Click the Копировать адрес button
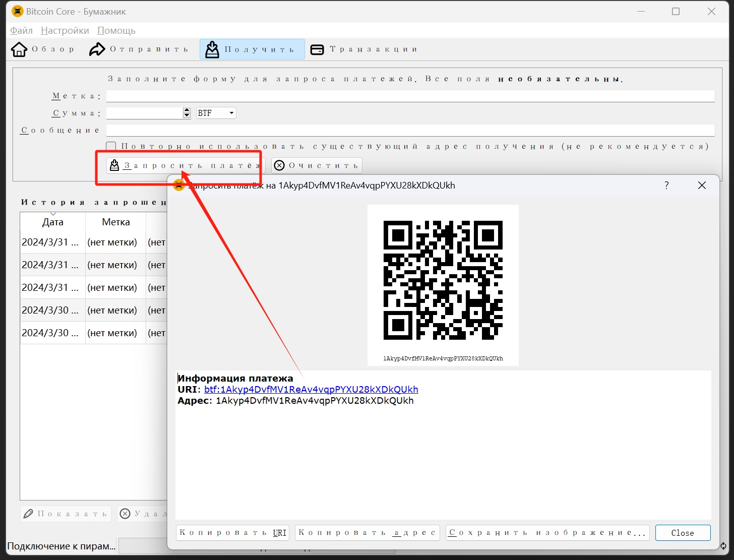Viewport: 734px width, 560px height. [368, 533]
